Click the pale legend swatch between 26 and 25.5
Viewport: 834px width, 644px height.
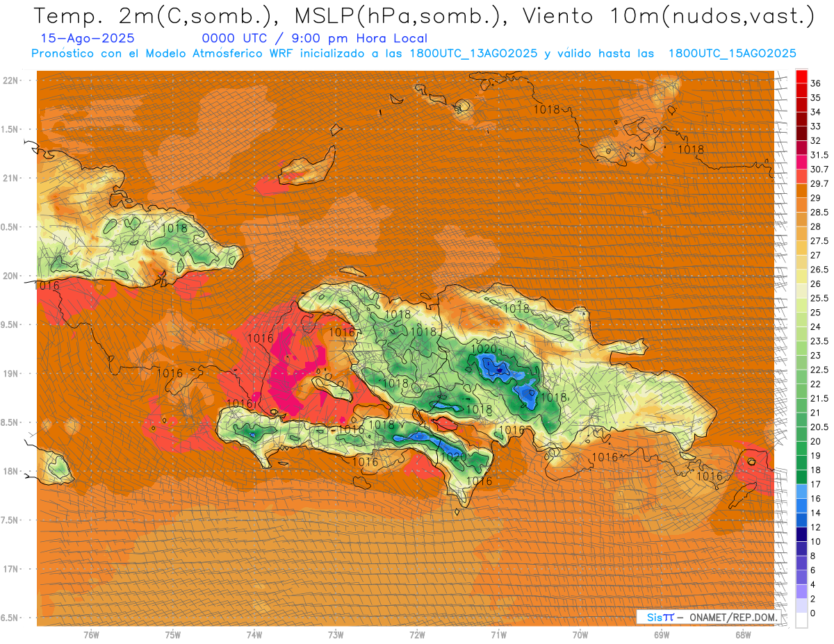click(801, 291)
